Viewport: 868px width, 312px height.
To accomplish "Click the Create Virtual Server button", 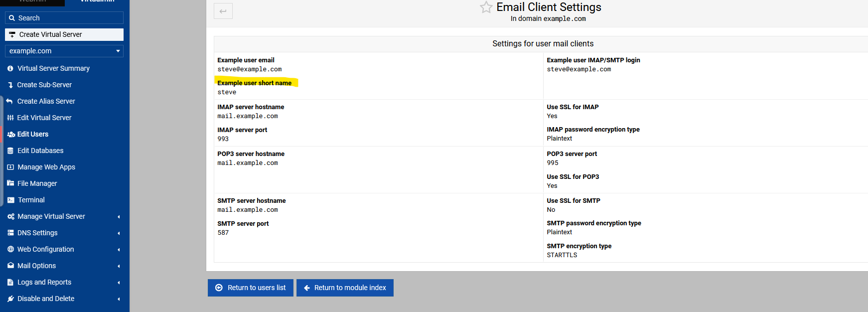I will (x=64, y=34).
